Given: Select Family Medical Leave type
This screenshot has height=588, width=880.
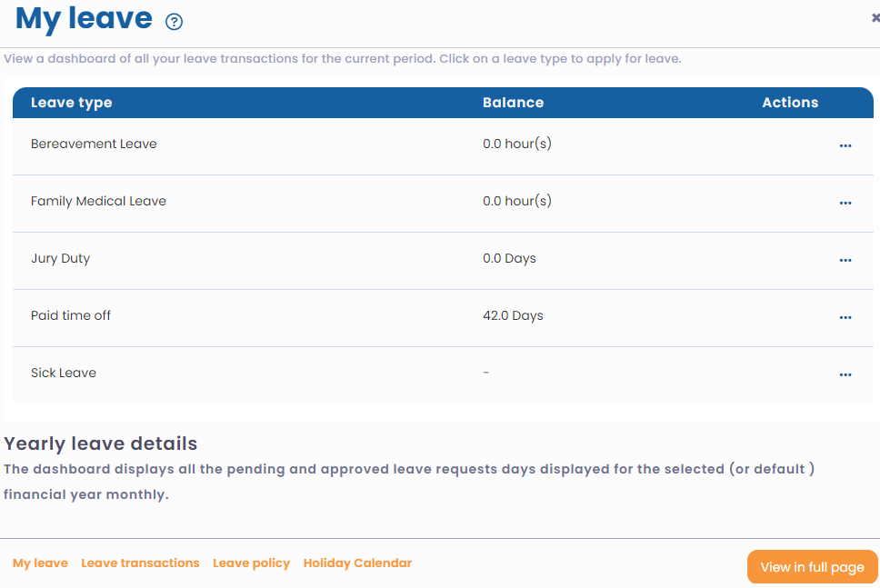Looking at the screenshot, I should (98, 201).
